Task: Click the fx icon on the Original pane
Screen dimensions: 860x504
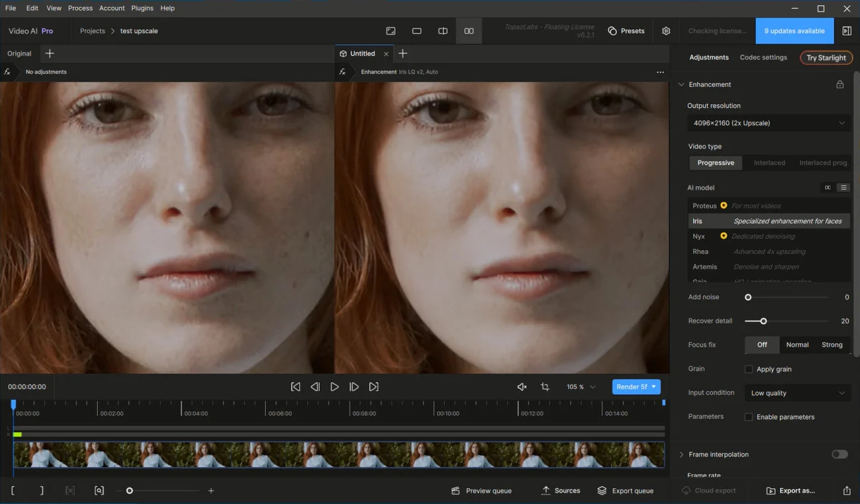Action: (7, 71)
